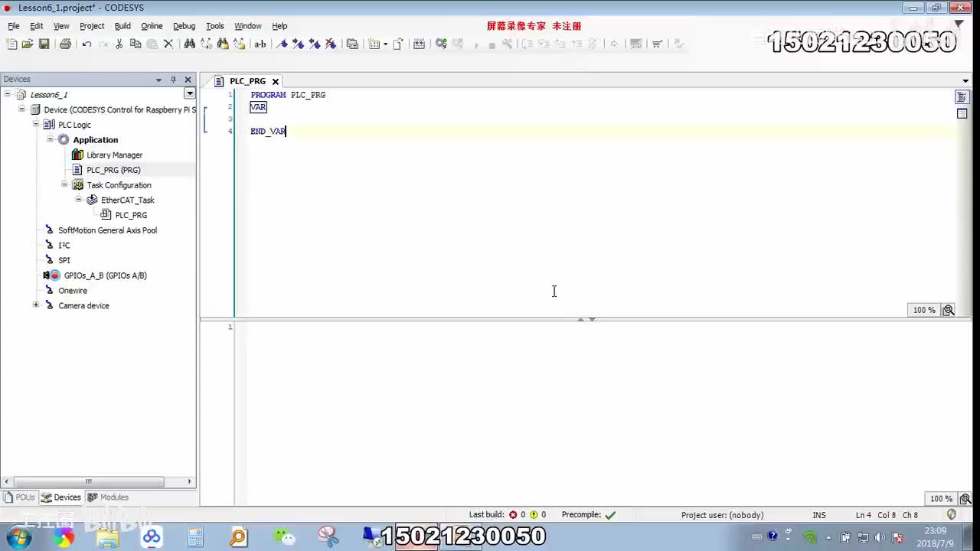Image resolution: width=980 pixels, height=551 pixels.
Task: Click the 100 % zoom box in the implementation editor
Action: (941, 499)
